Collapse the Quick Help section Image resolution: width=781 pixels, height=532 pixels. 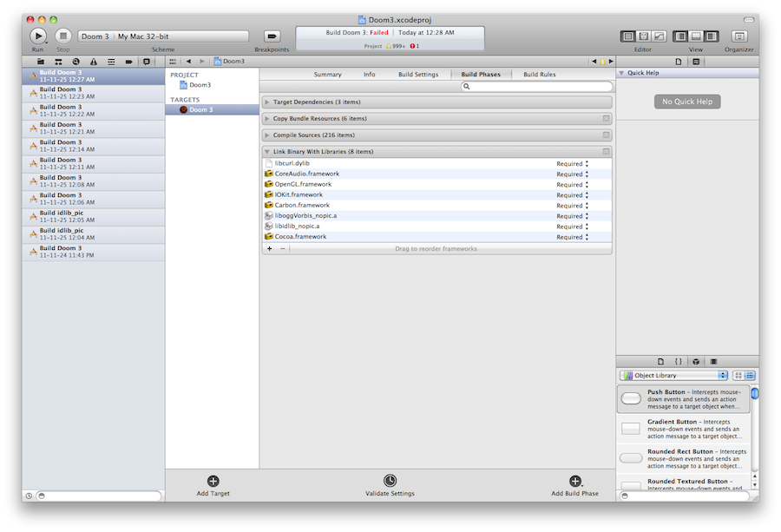(621, 73)
